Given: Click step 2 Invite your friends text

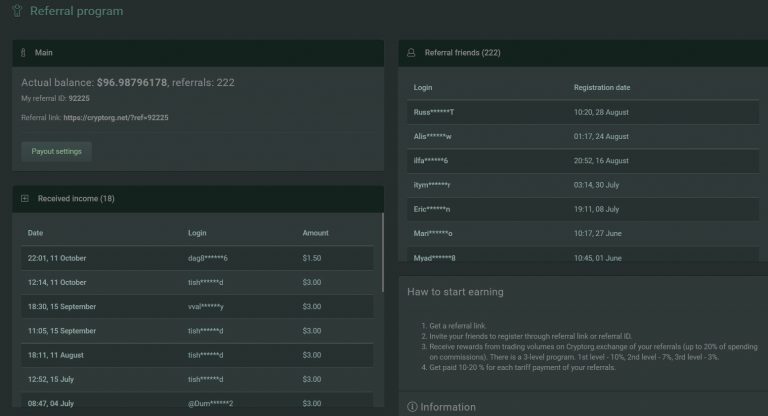Looking at the screenshot, I should pyautogui.click(x=530, y=336).
